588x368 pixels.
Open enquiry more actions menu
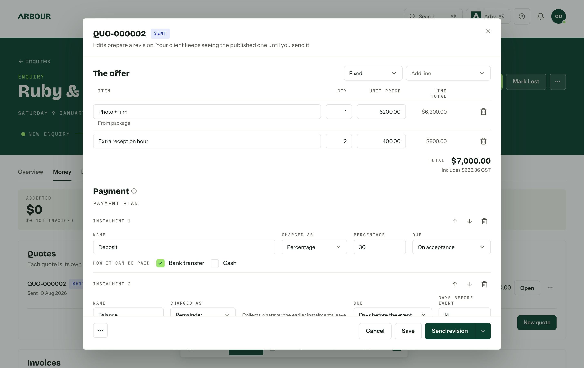tap(558, 82)
